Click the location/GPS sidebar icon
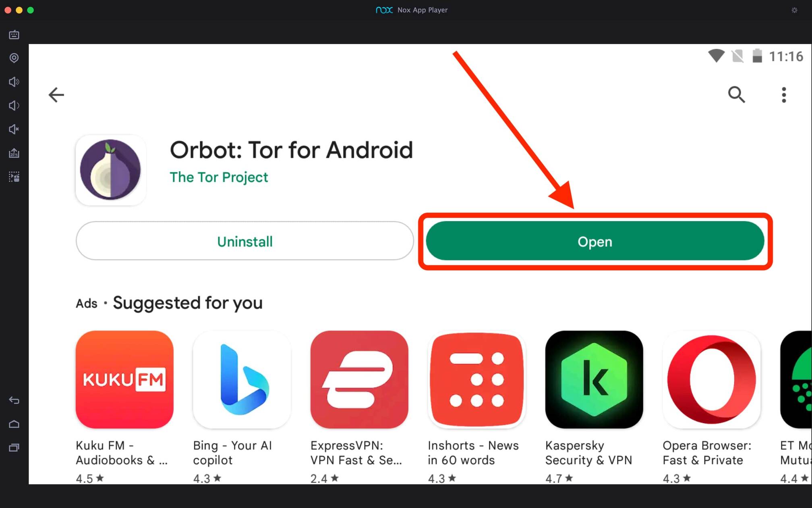This screenshot has width=812, height=508. click(x=14, y=58)
